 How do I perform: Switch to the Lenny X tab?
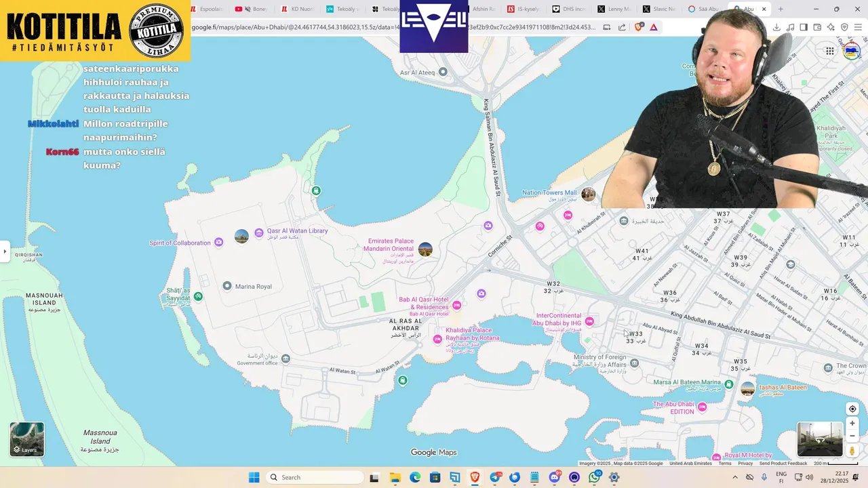coord(614,9)
